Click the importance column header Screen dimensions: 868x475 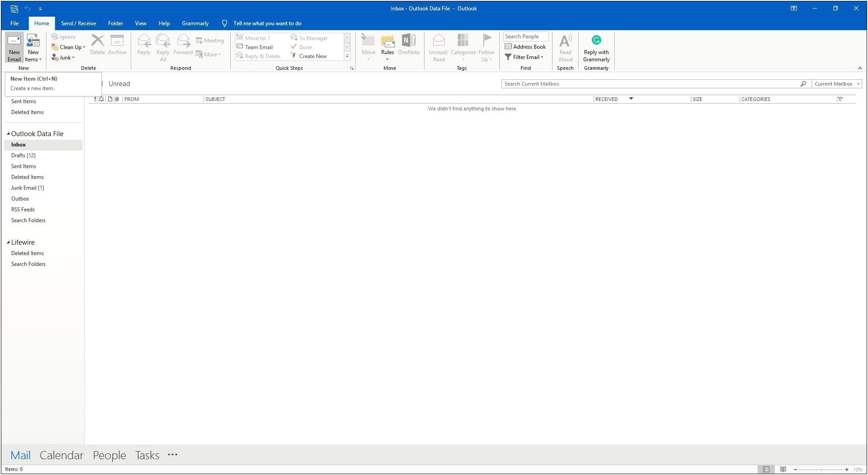click(95, 99)
